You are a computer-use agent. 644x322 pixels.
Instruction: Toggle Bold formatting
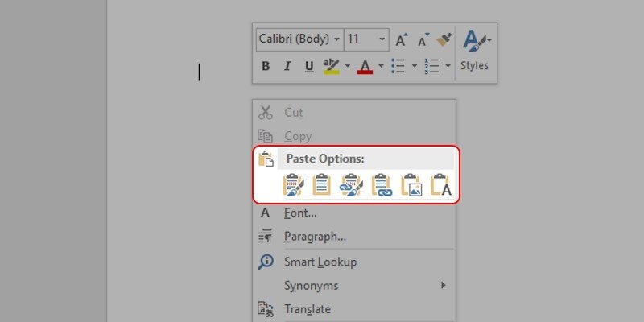[266, 66]
